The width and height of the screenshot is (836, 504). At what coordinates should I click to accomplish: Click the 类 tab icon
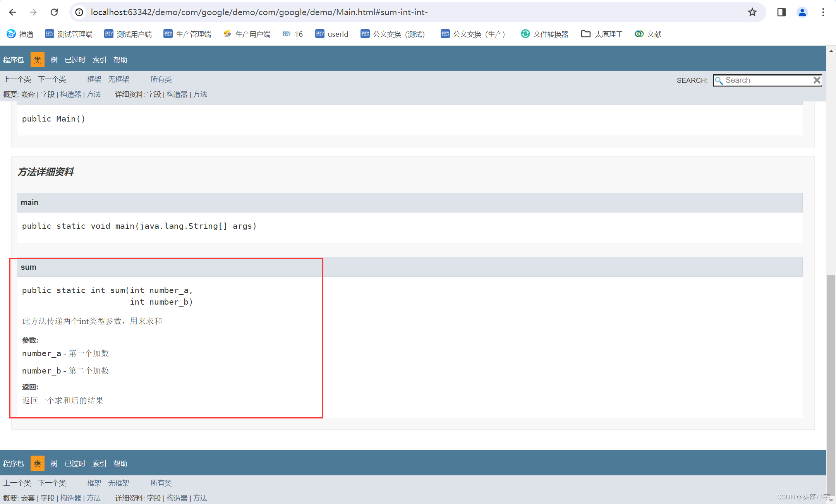[x=37, y=59]
